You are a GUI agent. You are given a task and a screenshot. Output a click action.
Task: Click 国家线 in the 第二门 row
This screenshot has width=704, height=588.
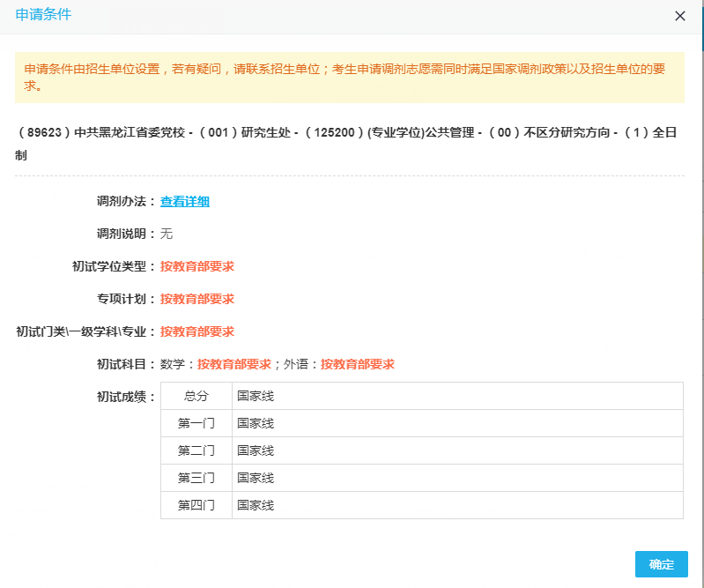256,450
